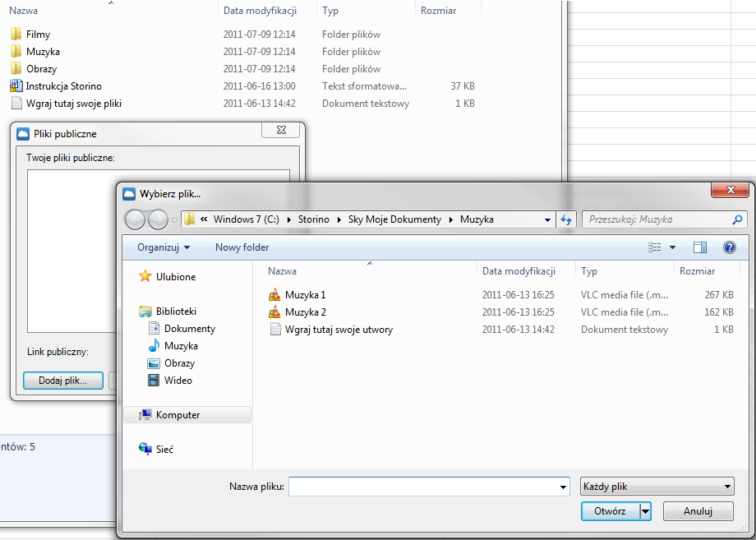The height and width of the screenshot is (540, 756).
Task: Click the Ulubione star icon
Action: [145, 276]
